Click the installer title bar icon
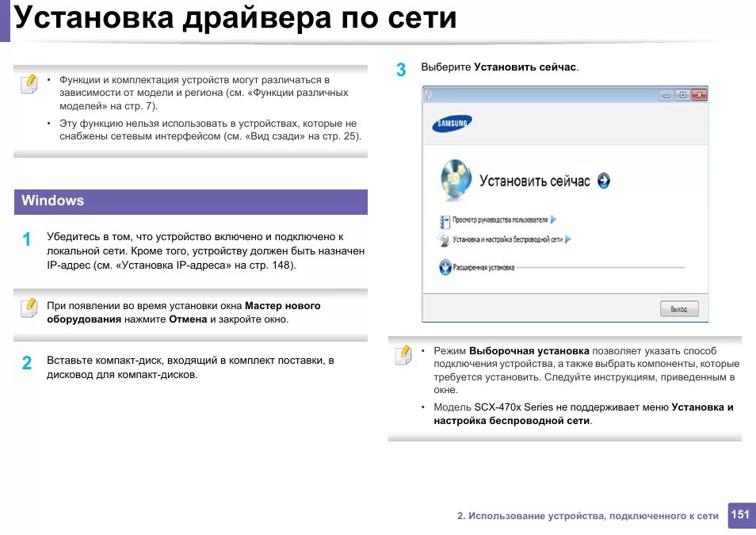Image resolution: width=756 pixels, height=535 pixels. coord(428,95)
